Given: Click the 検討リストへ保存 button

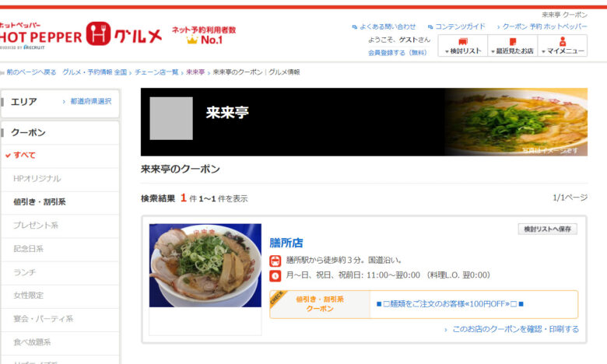Looking at the screenshot, I should coord(547,229).
